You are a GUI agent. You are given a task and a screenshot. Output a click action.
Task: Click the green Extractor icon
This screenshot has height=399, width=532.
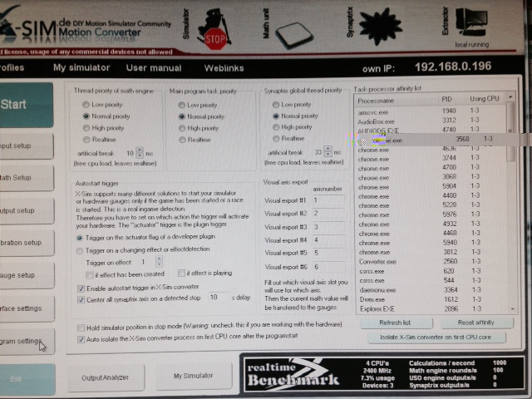471,22
